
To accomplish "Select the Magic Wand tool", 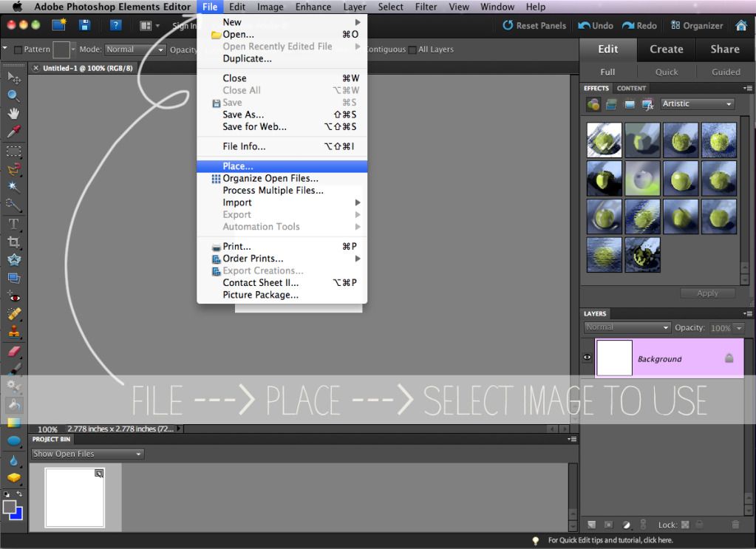I will pyautogui.click(x=13, y=187).
